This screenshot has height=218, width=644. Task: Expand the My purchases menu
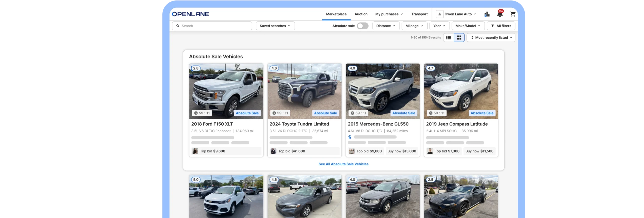click(x=389, y=14)
